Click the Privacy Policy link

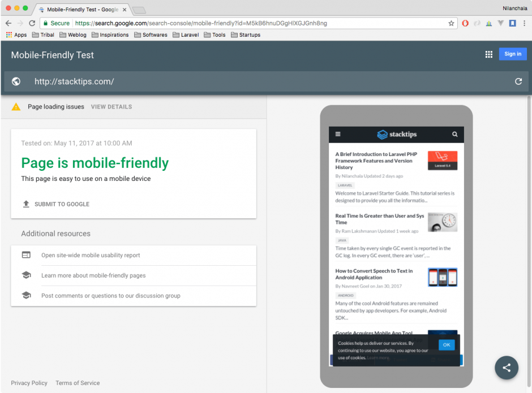click(x=29, y=383)
